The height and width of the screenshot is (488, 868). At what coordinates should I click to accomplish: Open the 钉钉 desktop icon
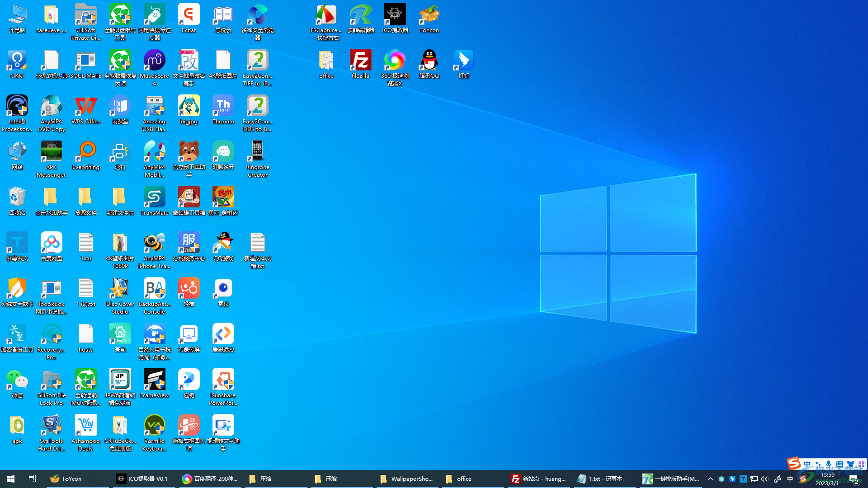tap(463, 64)
